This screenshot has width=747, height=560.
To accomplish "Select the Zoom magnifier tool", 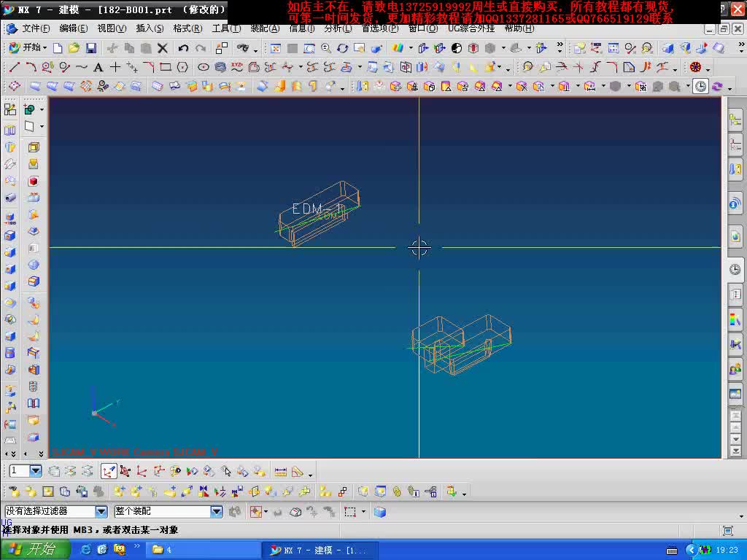I will (x=326, y=48).
